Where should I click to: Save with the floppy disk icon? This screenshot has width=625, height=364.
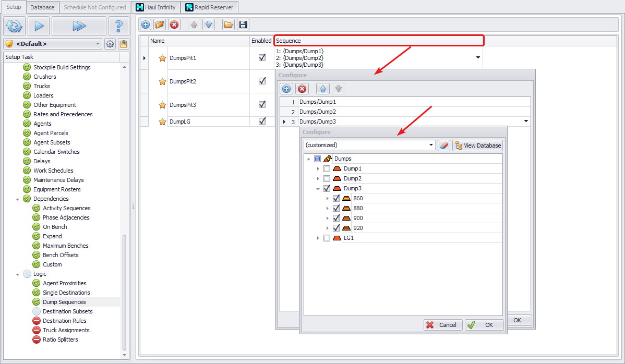[x=243, y=25]
